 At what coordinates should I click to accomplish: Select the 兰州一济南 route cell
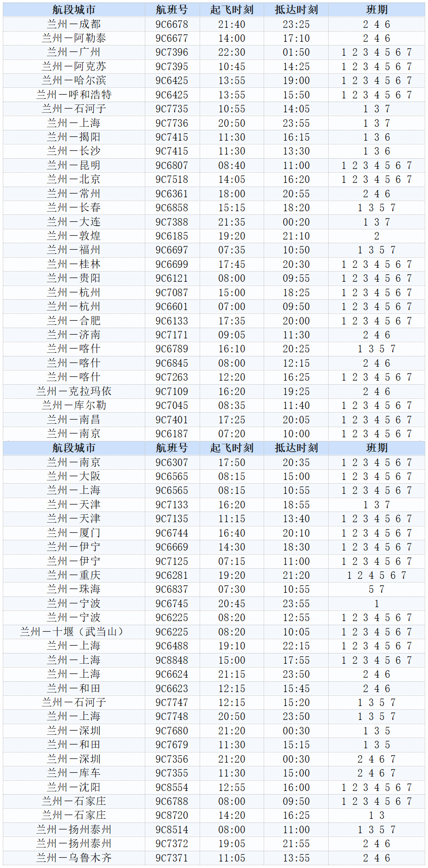pyautogui.click(x=74, y=335)
